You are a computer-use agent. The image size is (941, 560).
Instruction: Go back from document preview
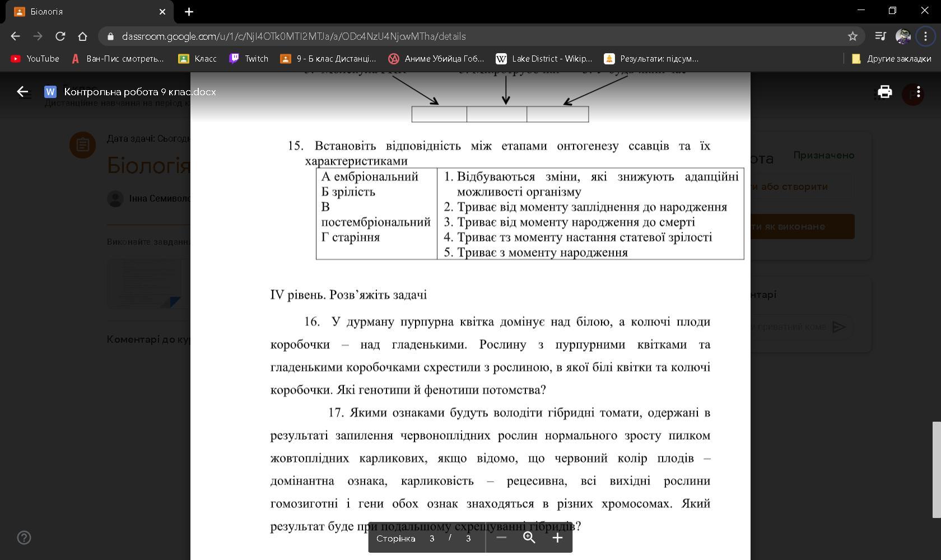22,92
